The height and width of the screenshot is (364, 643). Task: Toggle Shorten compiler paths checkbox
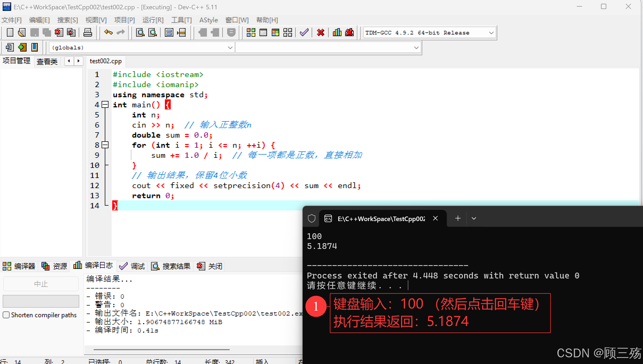click(x=6, y=315)
